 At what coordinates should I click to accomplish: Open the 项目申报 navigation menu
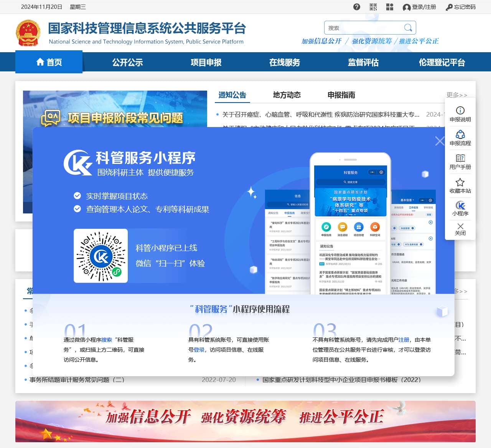point(206,62)
